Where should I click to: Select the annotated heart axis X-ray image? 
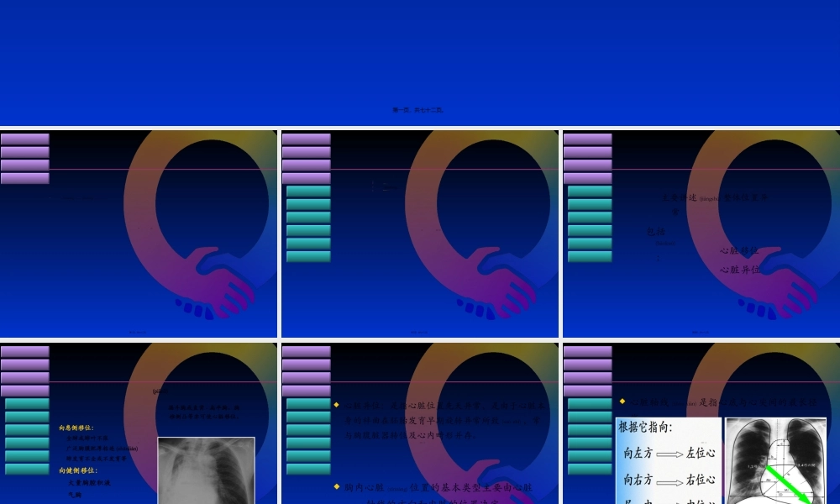point(775,460)
